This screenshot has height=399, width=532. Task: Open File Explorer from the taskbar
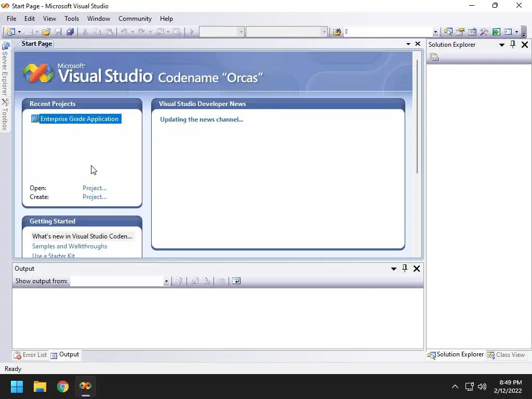click(39, 386)
